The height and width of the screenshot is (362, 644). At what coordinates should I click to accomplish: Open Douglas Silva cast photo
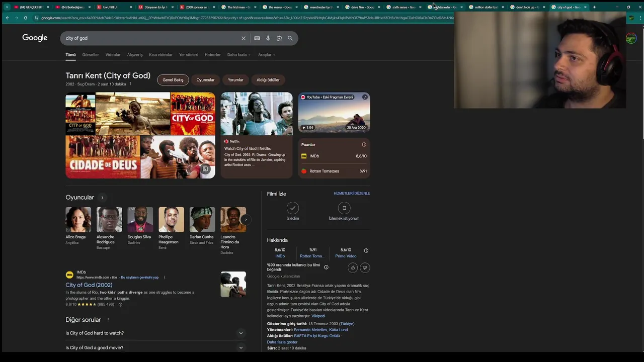pyautogui.click(x=140, y=220)
